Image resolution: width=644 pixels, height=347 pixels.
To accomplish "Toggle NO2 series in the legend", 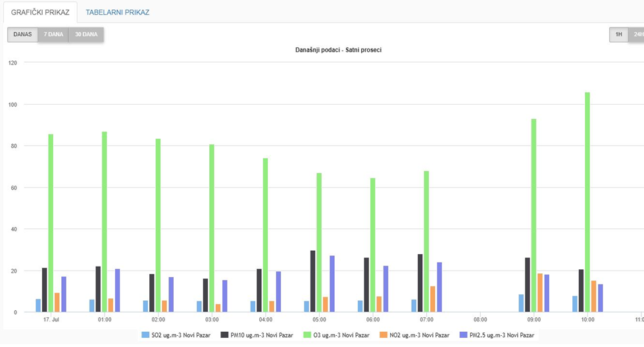I will coord(416,335).
